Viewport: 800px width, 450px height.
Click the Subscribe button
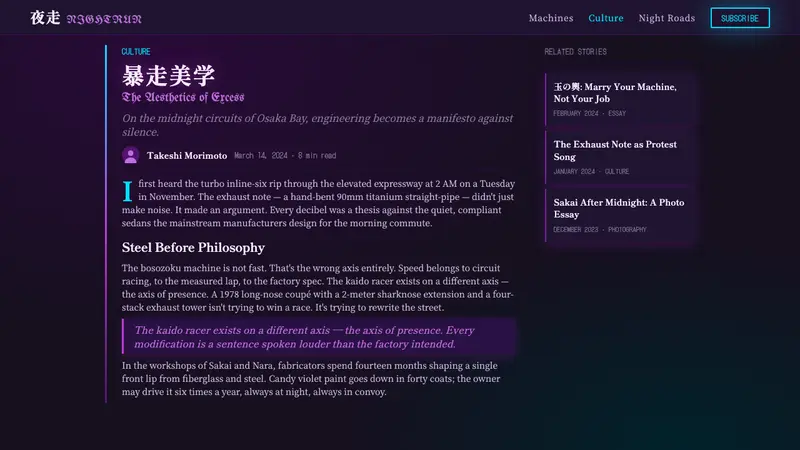pos(740,18)
